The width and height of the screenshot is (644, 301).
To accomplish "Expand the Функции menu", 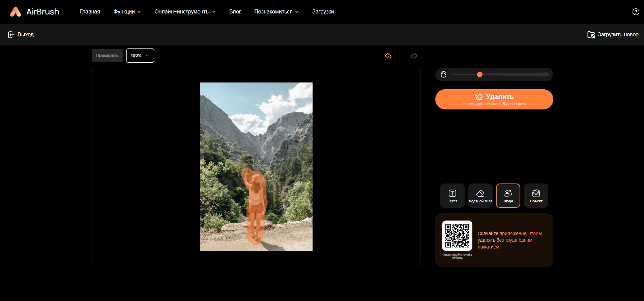I will click(127, 12).
